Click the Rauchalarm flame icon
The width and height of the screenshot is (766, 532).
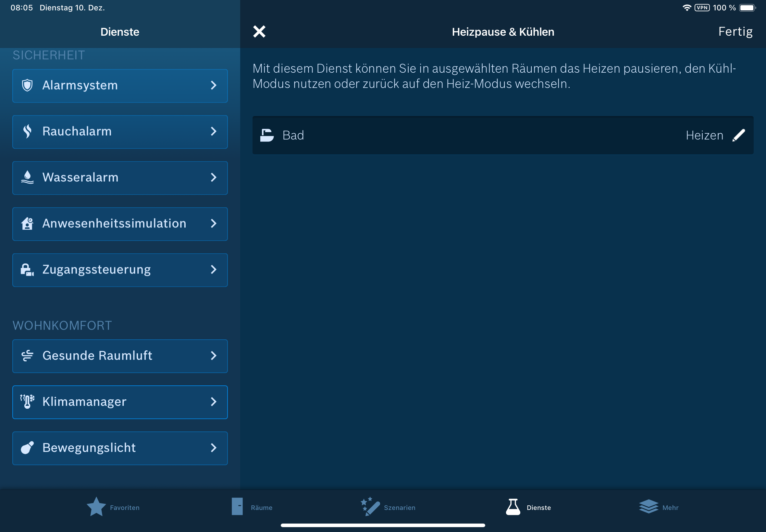[x=27, y=131]
